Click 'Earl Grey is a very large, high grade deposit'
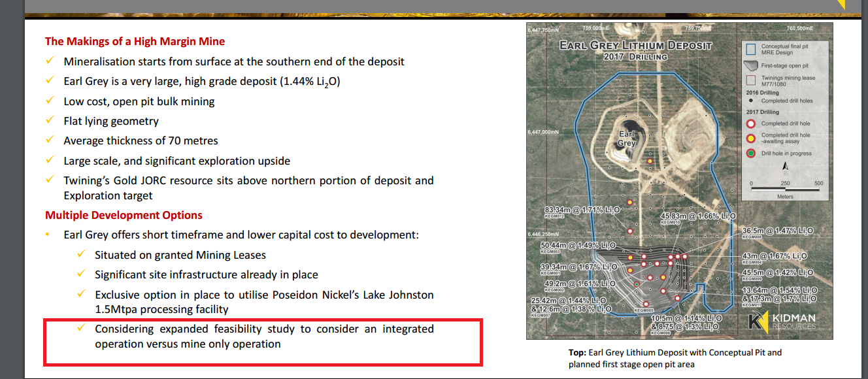 pyautogui.click(x=202, y=82)
